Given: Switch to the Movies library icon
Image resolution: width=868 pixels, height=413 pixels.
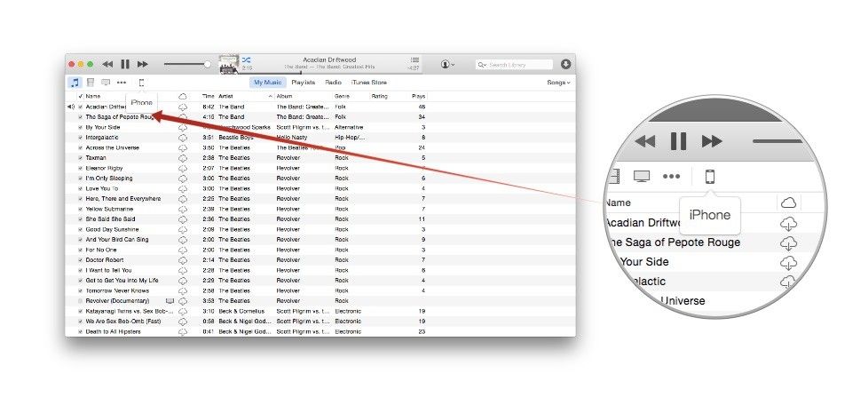Looking at the screenshot, I should click(90, 83).
